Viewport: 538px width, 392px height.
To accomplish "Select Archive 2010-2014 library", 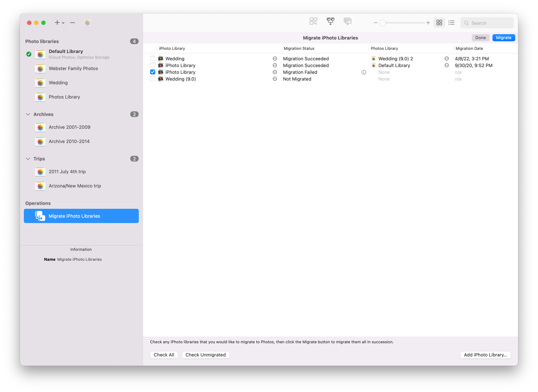I will coord(81,141).
